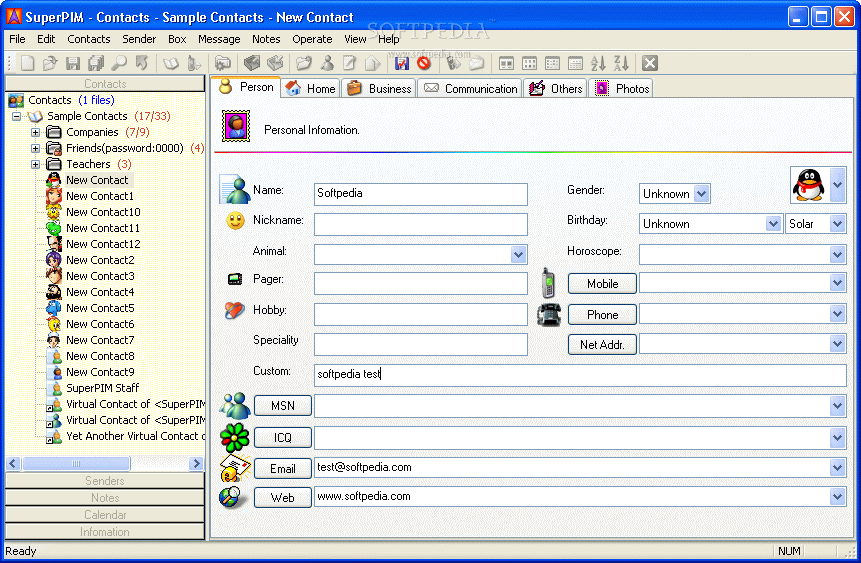
Task: Click the Web globe icon
Action: [x=231, y=497]
